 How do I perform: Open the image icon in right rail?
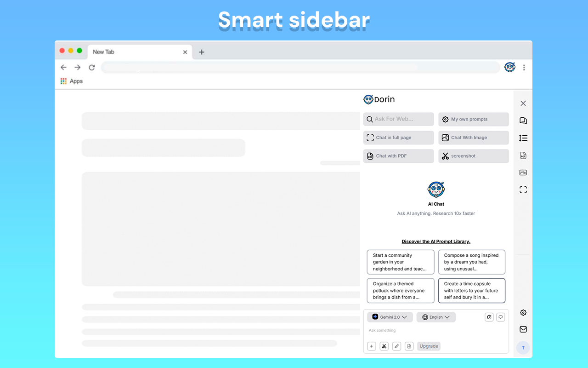(523, 172)
